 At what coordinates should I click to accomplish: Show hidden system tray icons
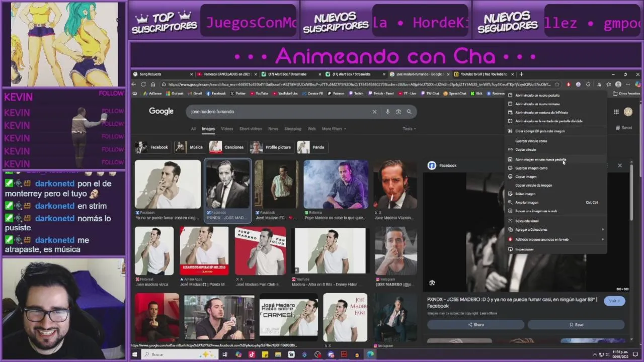[x=595, y=354]
